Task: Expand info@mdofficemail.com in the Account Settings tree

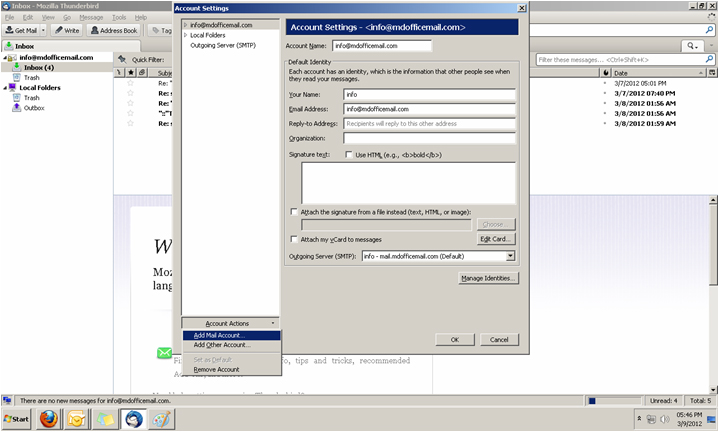Action: pos(186,25)
